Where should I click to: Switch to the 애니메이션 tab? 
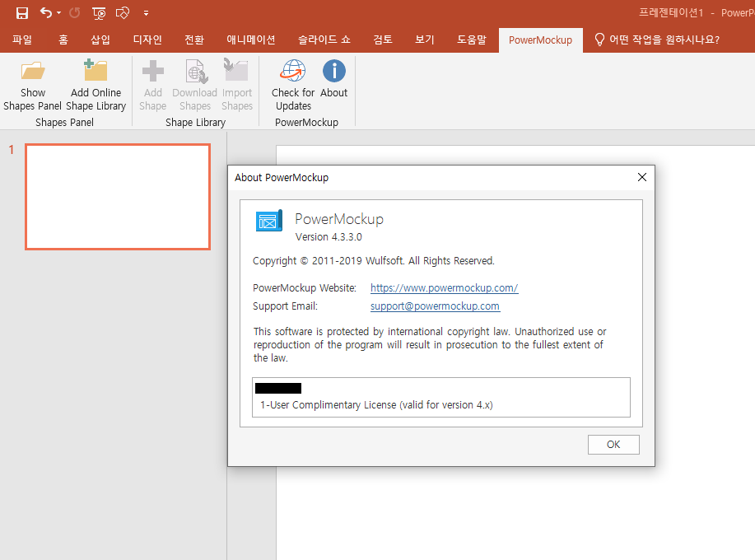[251, 40]
